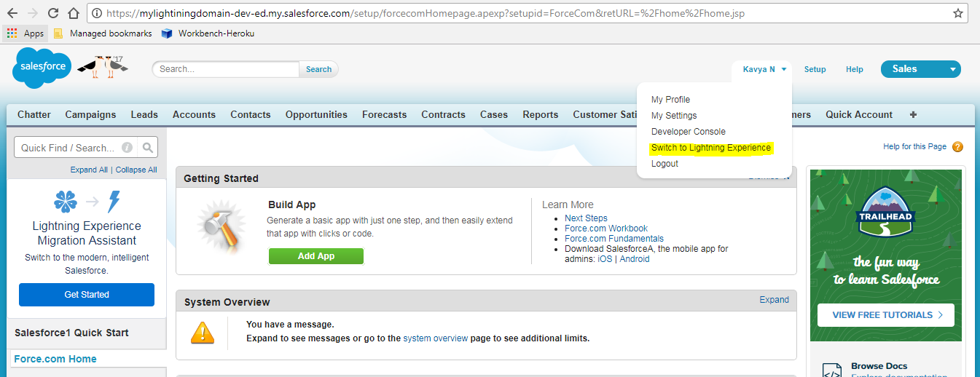Image resolution: width=980 pixels, height=377 pixels.
Task: Click the browser forward arrow
Action: (33, 13)
